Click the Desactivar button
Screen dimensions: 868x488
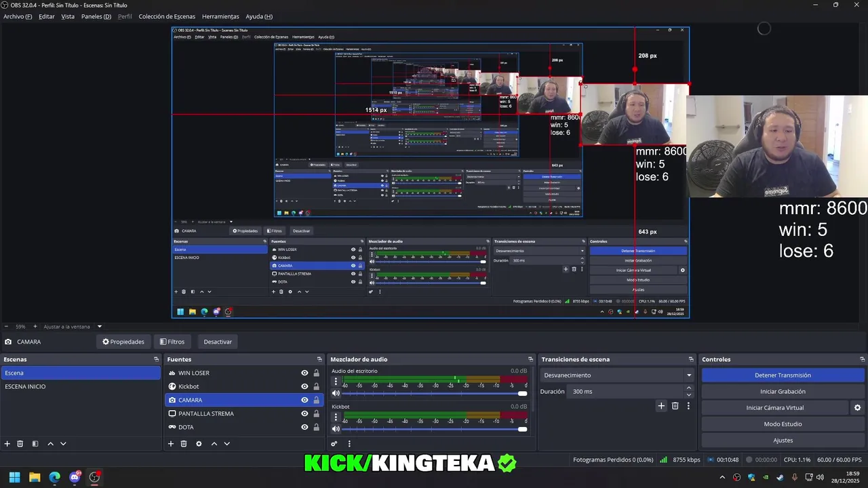218,342
